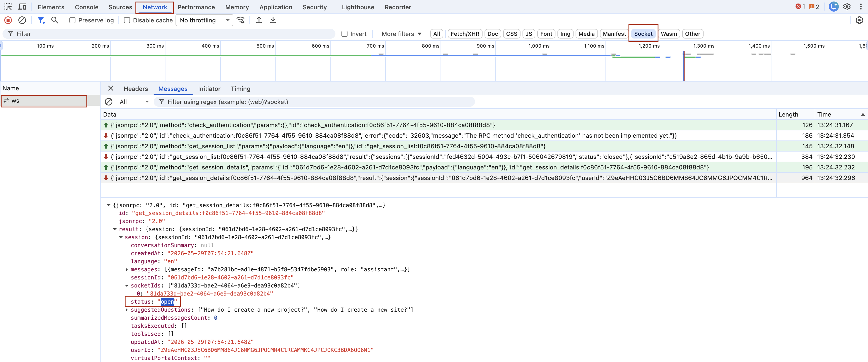
Task: Clear all websocket messages
Action: pos(109,102)
